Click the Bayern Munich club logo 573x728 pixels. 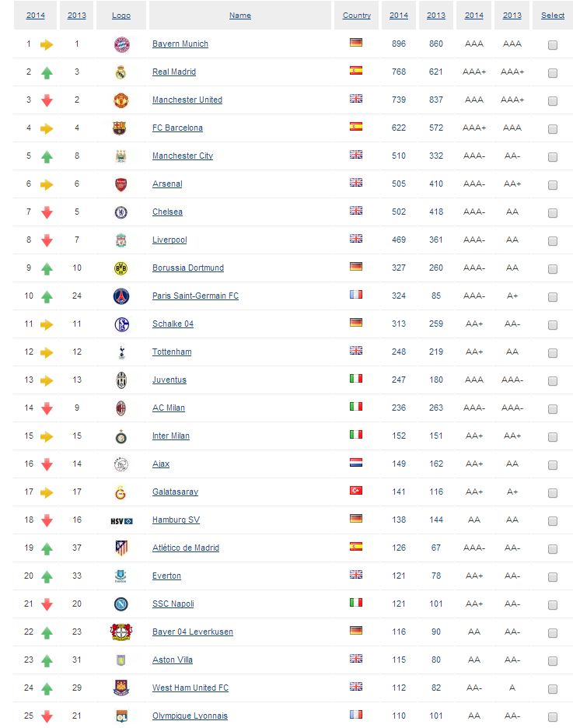(x=121, y=44)
